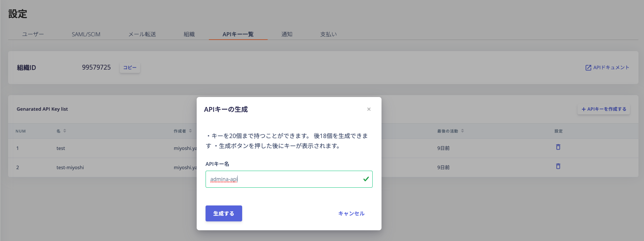
Task: Delete the 'test' API key via its trash icon
Action: [x=558, y=147]
